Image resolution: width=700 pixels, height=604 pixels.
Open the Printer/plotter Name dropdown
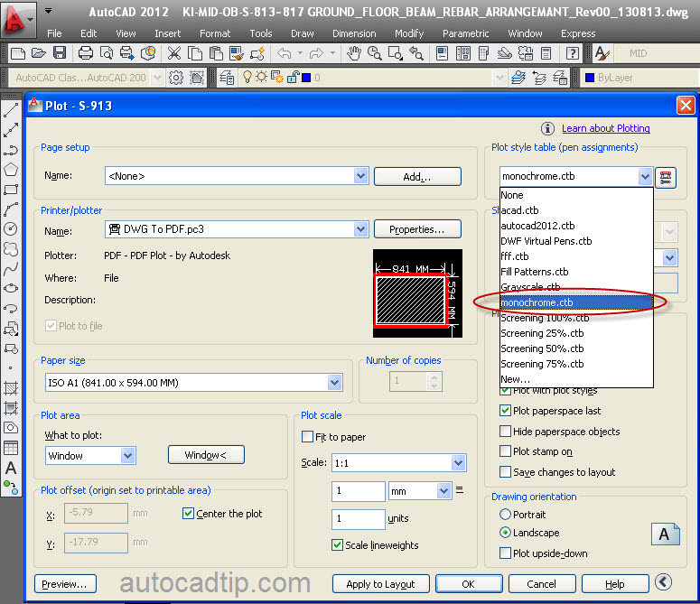click(360, 229)
